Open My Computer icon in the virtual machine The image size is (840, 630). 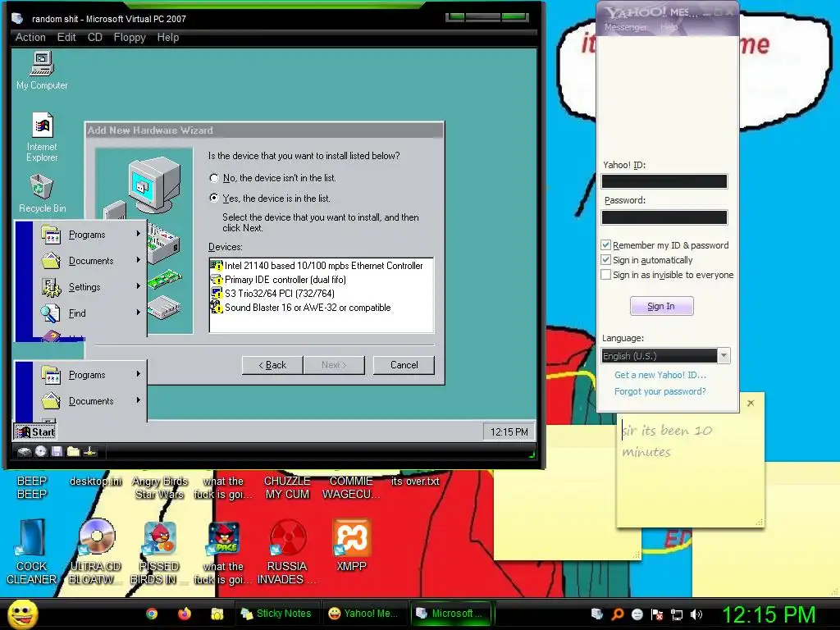[42, 71]
